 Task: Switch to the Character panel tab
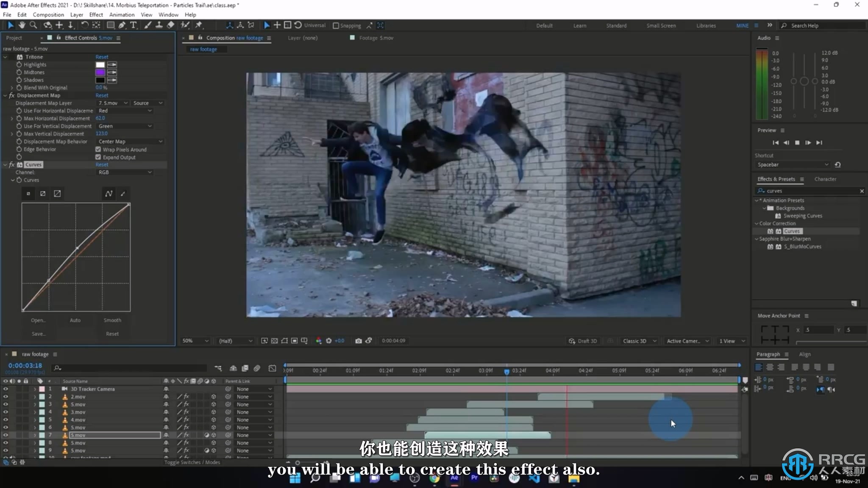[x=825, y=179]
